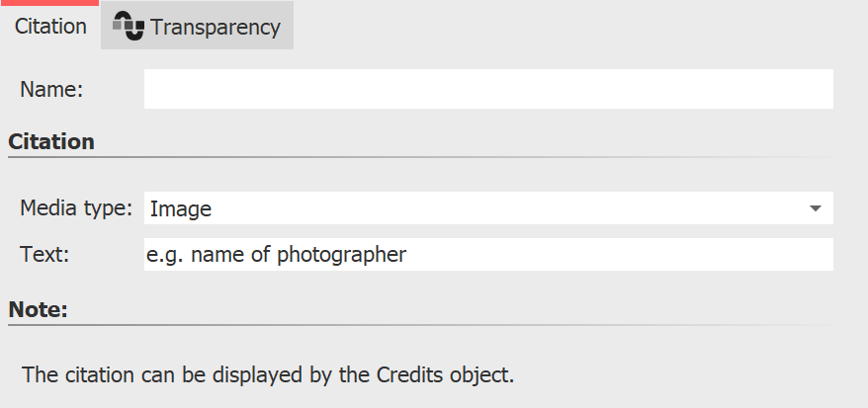Screen dimensions: 868x408
Task: Click the Transparency tab icon
Action: (x=129, y=27)
